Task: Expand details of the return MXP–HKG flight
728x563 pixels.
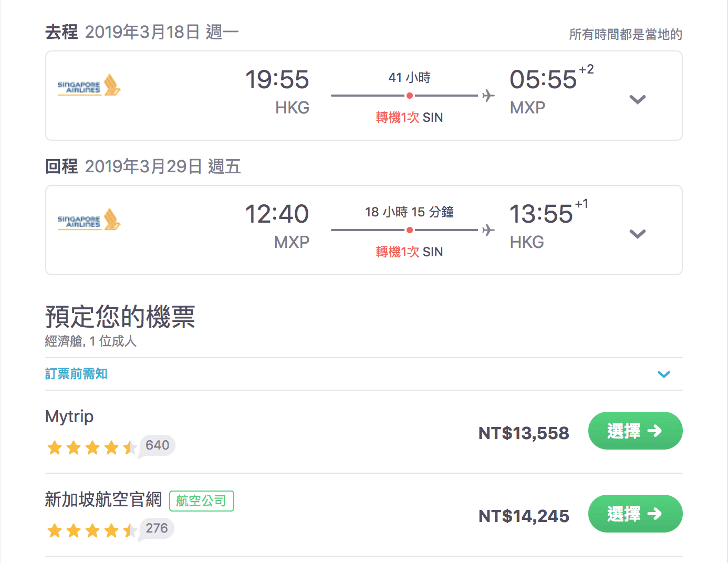Action: (x=637, y=234)
